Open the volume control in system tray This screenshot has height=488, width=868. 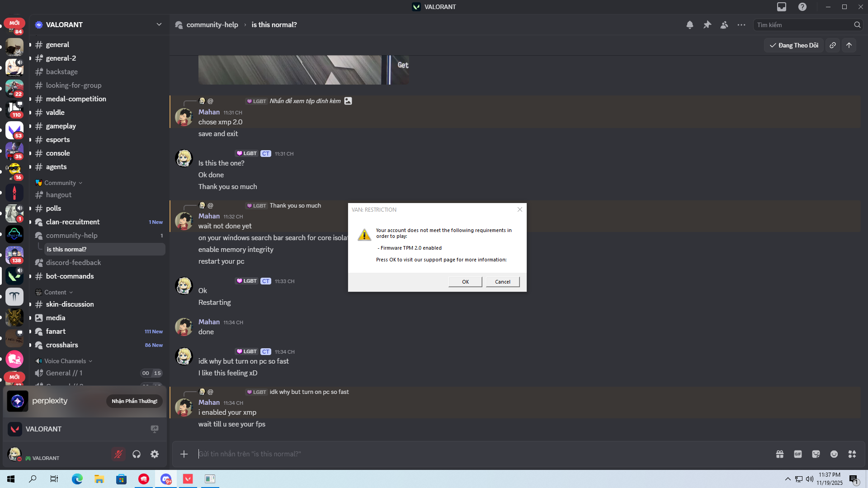[810, 479]
